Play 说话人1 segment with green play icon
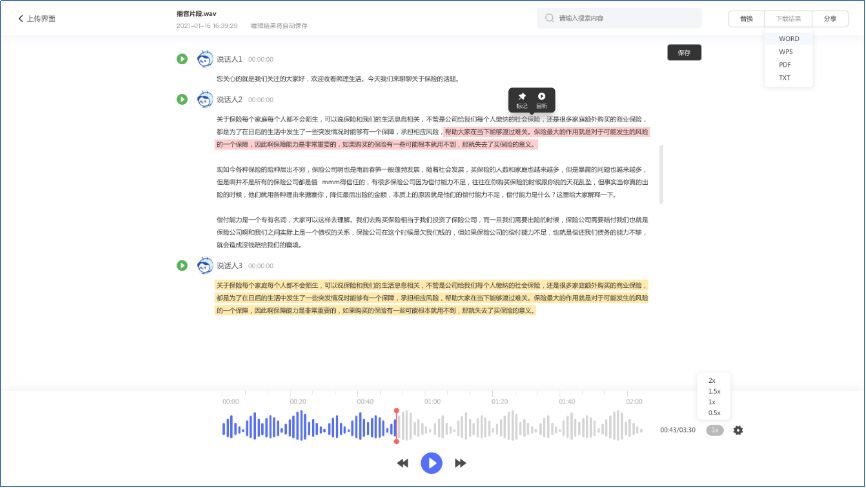This screenshot has width=866, height=488. point(182,59)
